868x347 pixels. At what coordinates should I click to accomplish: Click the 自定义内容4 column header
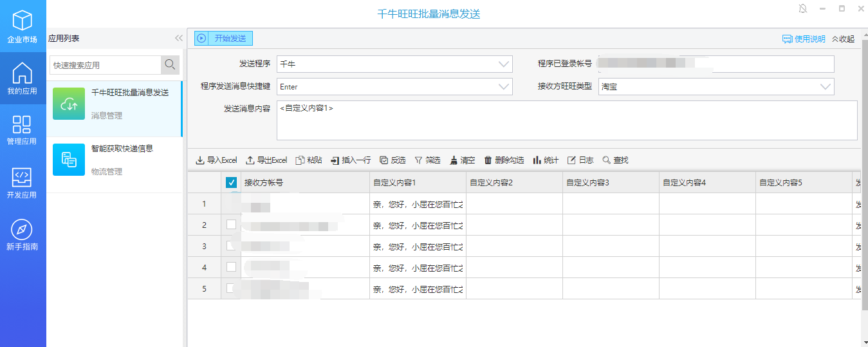tap(708, 183)
